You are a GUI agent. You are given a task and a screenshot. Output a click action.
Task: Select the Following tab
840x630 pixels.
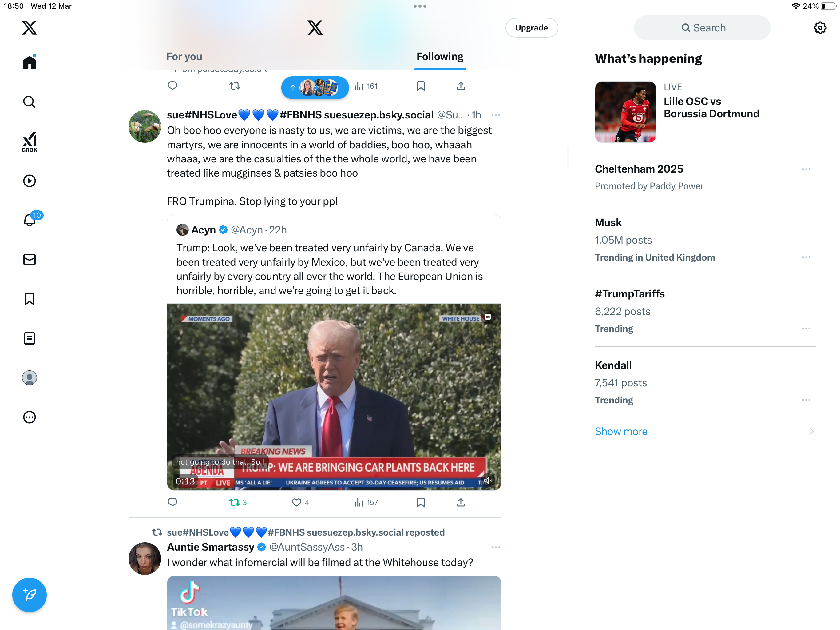(440, 56)
